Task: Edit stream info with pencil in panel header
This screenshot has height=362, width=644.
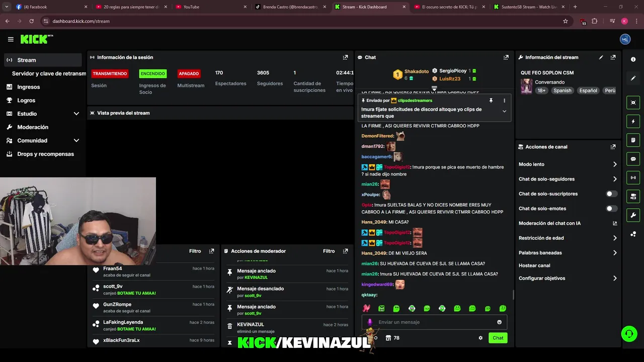Action: (601, 57)
